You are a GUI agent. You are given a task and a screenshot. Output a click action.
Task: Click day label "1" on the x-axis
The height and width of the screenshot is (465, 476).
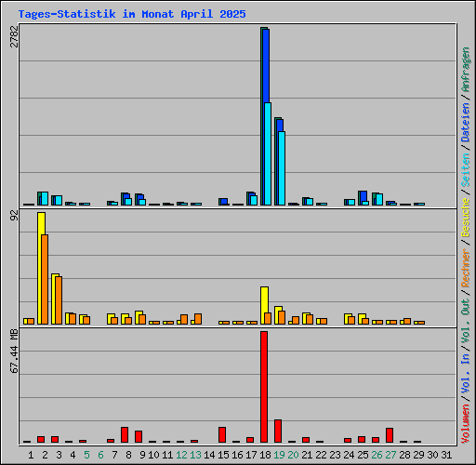point(31,455)
